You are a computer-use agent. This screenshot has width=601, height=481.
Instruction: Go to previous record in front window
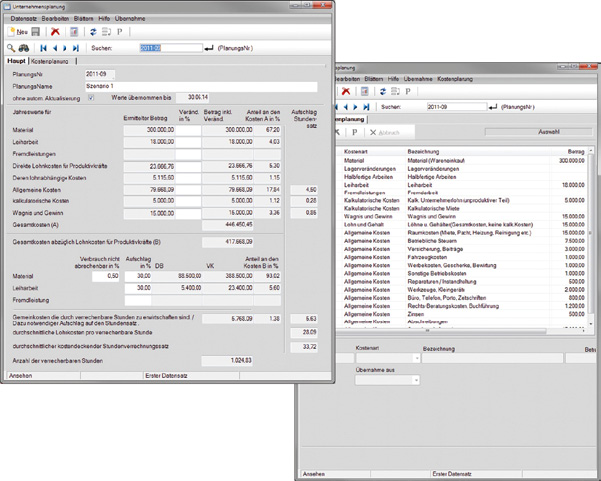point(55,48)
